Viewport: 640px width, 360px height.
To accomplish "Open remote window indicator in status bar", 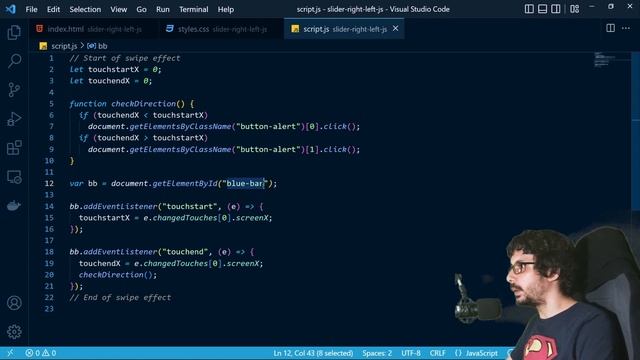I will (x=10, y=353).
